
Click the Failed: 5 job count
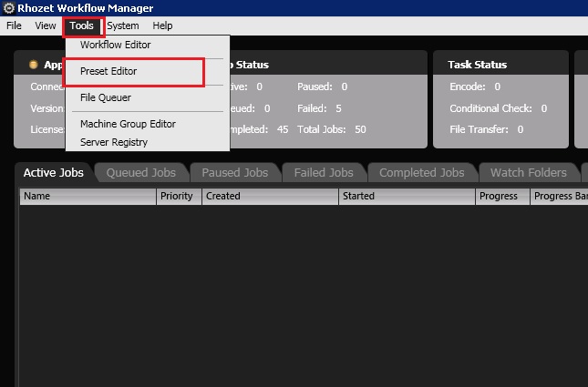point(319,108)
